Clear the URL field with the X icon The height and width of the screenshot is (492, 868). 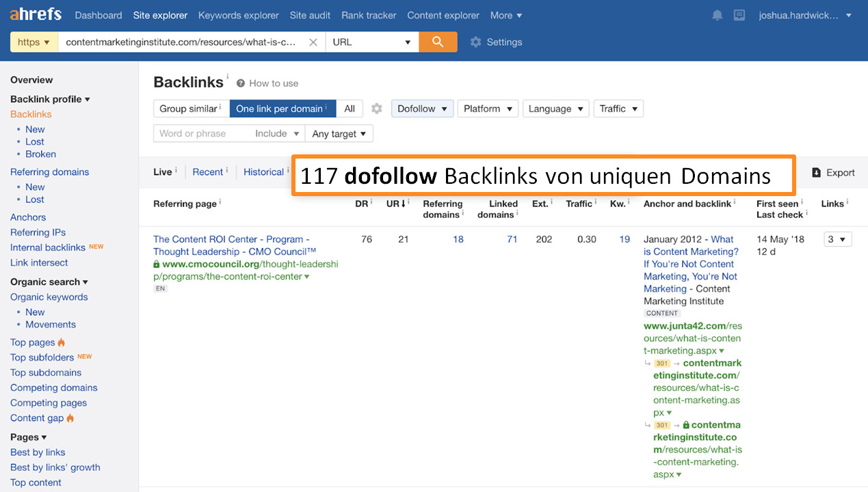(x=313, y=42)
